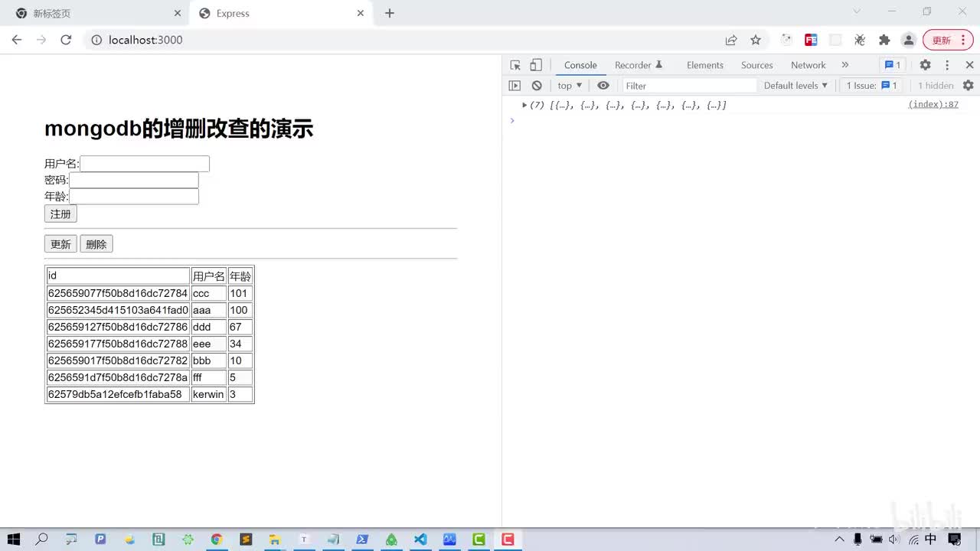
Task: Close the 新标签页 tab
Action: pos(178,13)
